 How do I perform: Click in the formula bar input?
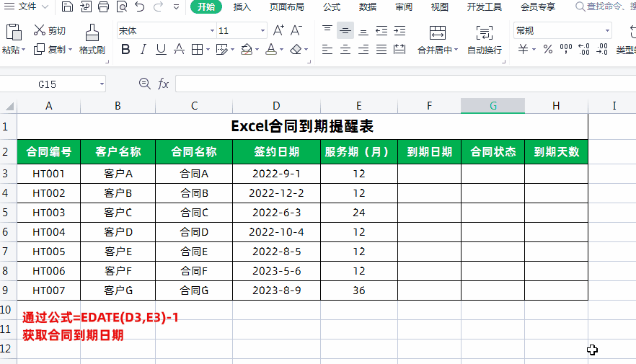coord(405,84)
